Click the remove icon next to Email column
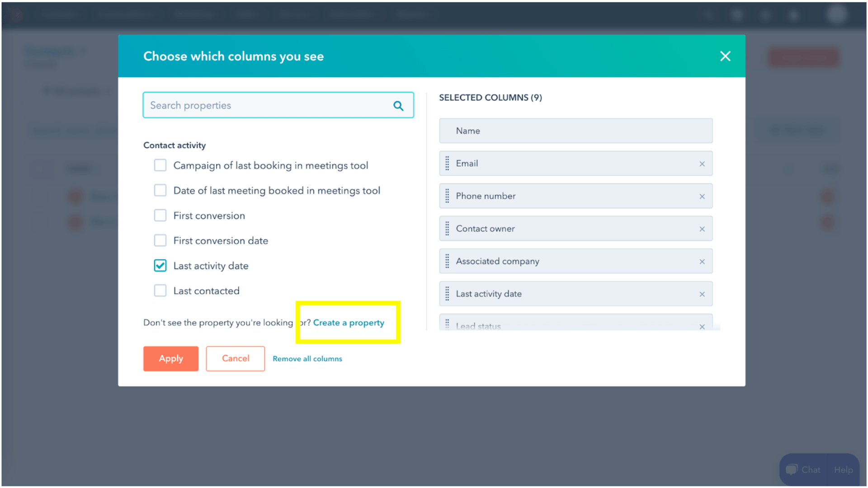Image resolution: width=868 pixels, height=488 pixels. (x=702, y=164)
